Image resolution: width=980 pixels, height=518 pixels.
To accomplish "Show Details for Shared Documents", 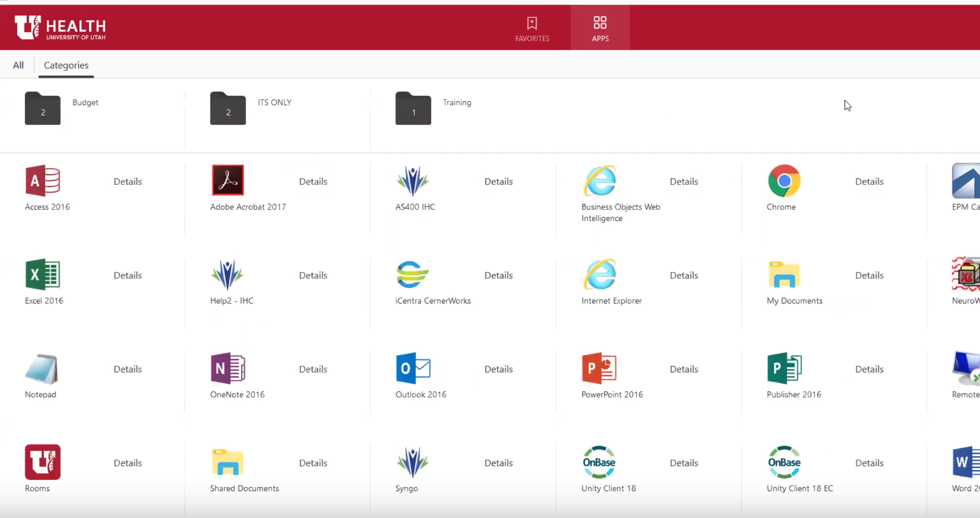I will pos(313,463).
